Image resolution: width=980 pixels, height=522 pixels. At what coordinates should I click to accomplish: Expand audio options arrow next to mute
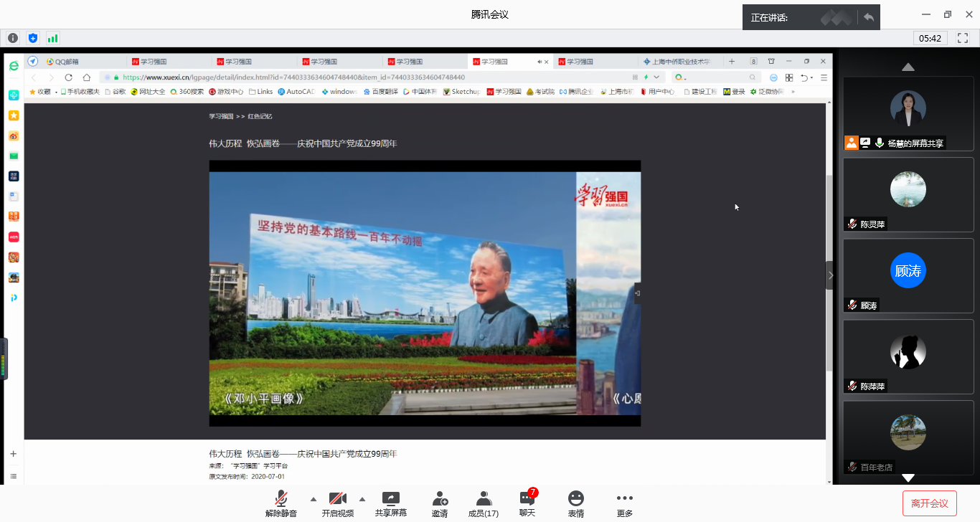[x=313, y=499]
